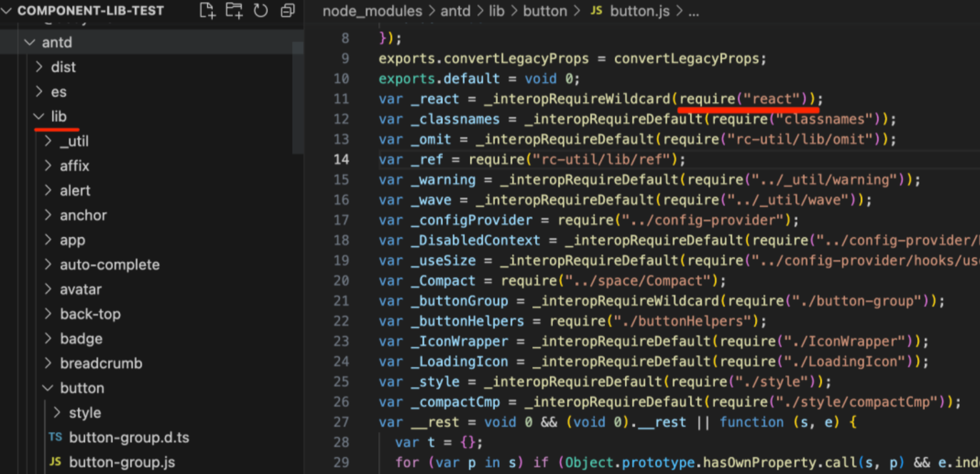Open button-group.js from the tree

point(122,462)
